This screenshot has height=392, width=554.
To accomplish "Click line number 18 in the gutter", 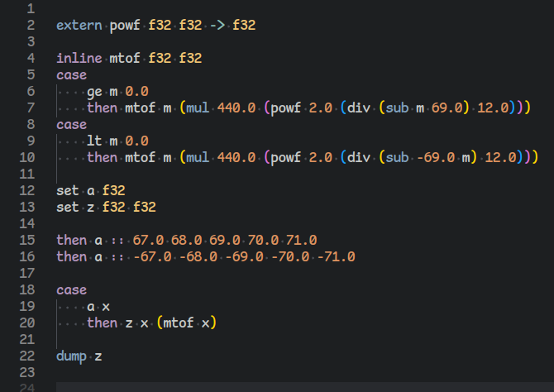I will coord(27,289).
